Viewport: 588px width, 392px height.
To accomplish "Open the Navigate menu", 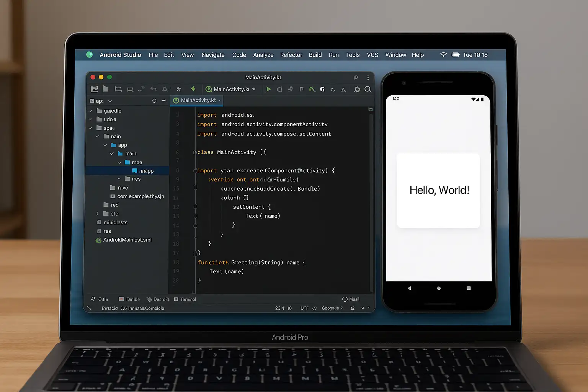I will click(213, 55).
